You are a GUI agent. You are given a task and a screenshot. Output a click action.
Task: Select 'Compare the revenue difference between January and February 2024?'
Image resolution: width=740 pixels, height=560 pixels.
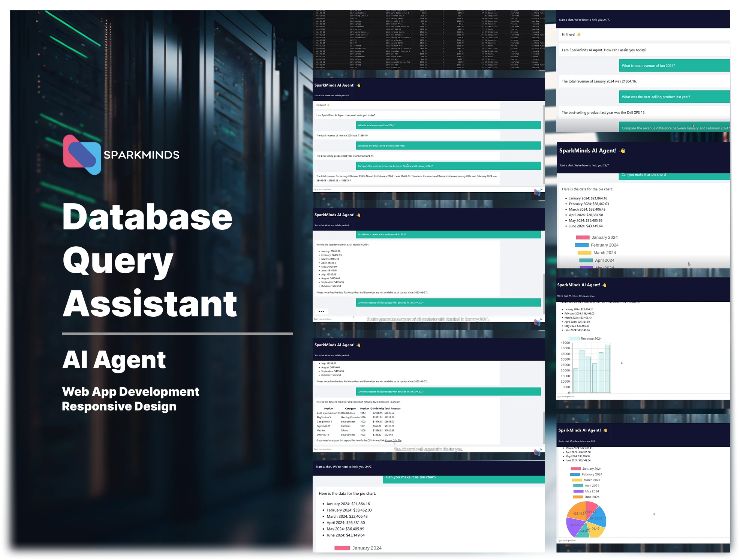(448, 165)
